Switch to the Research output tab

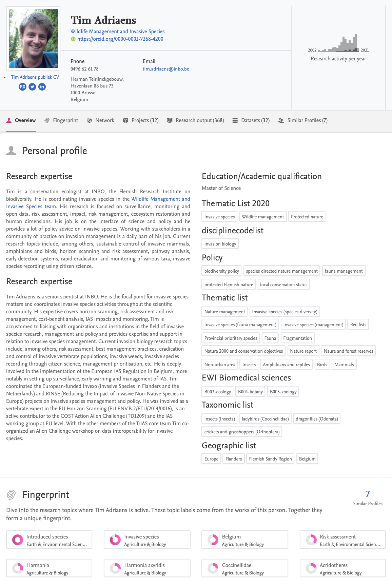click(x=199, y=120)
